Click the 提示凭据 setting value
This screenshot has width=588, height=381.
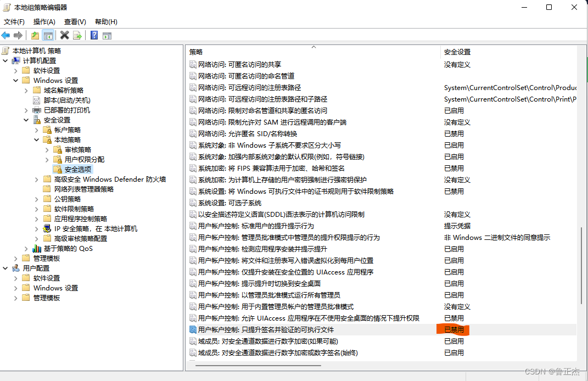pyautogui.click(x=457, y=226)
